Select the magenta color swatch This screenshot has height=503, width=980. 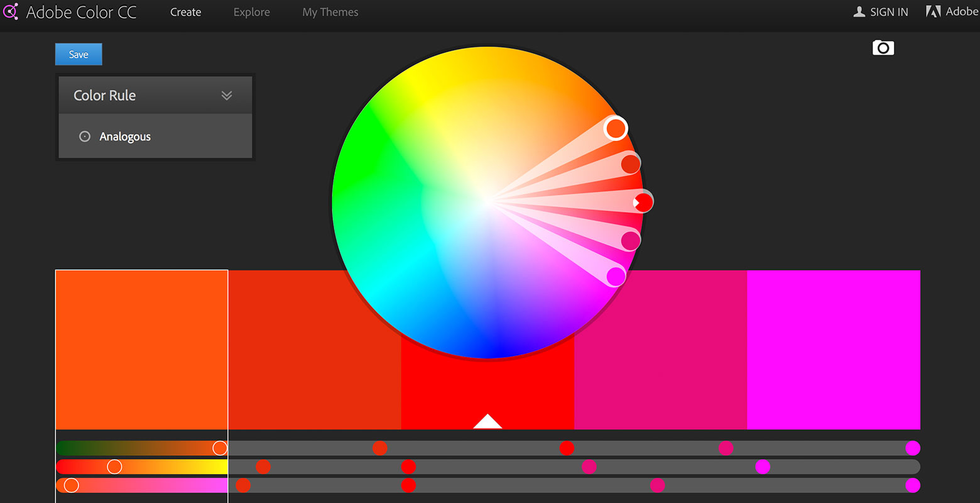click(834, 350)
